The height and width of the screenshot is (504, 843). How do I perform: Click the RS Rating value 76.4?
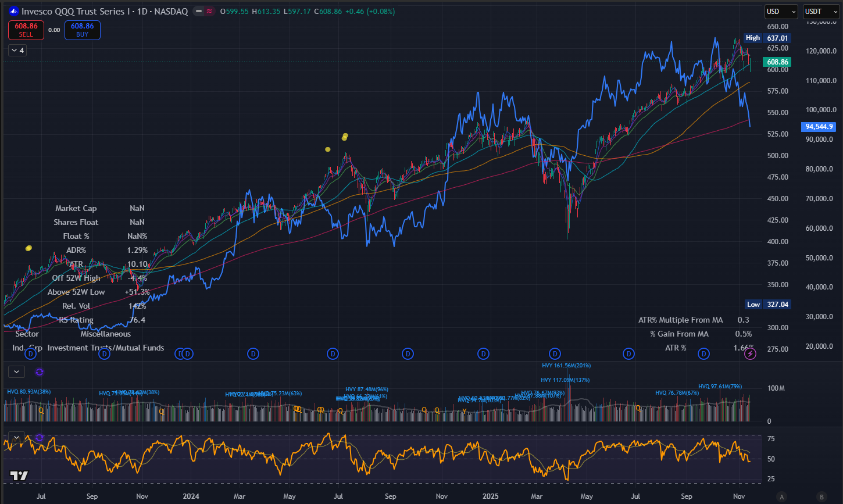[x=137, y=320]
